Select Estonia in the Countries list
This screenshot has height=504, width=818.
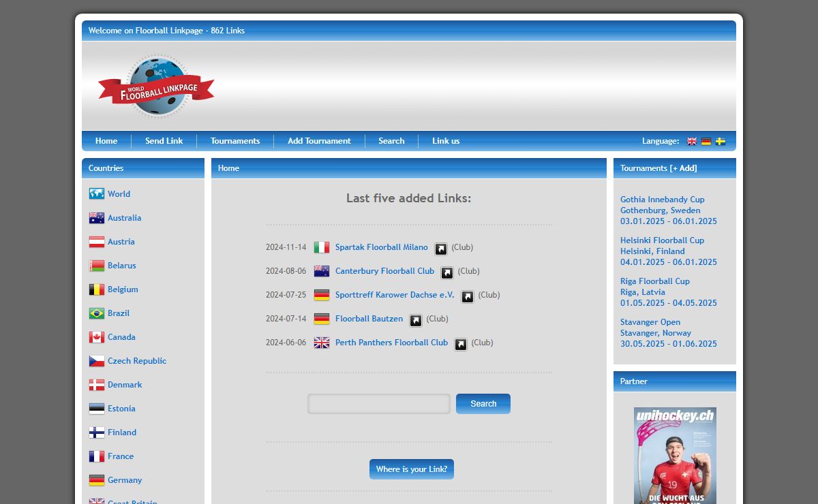coord(121,409)
